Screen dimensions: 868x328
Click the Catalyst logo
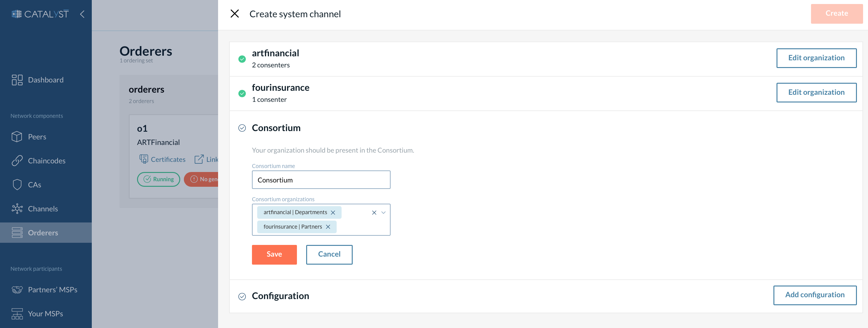coord(39,14)
